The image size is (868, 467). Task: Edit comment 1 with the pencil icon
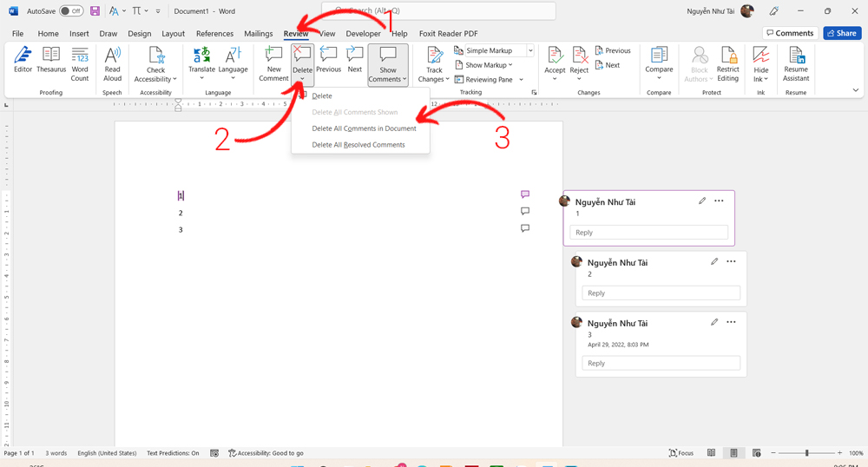702,201
